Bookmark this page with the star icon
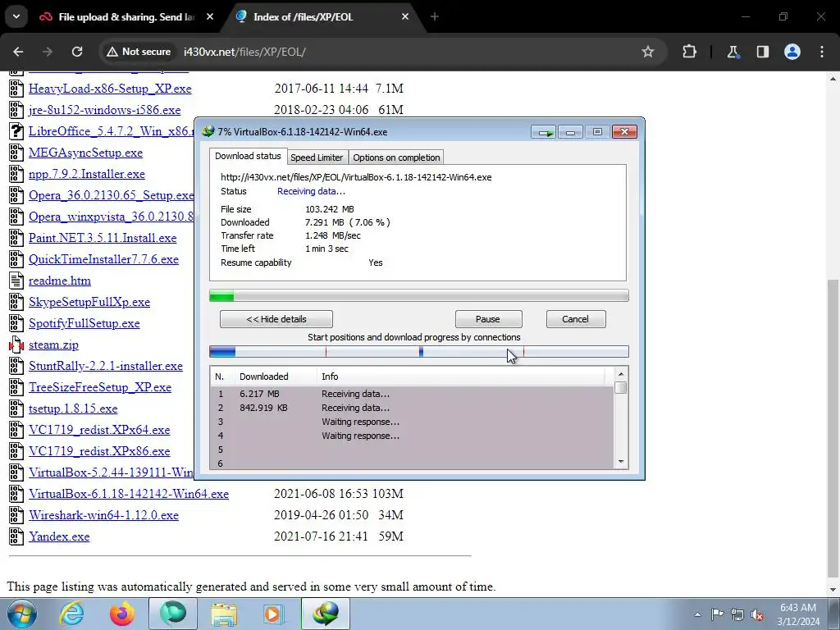This screenshot has height=630, width=840. (x=648, y=52)
